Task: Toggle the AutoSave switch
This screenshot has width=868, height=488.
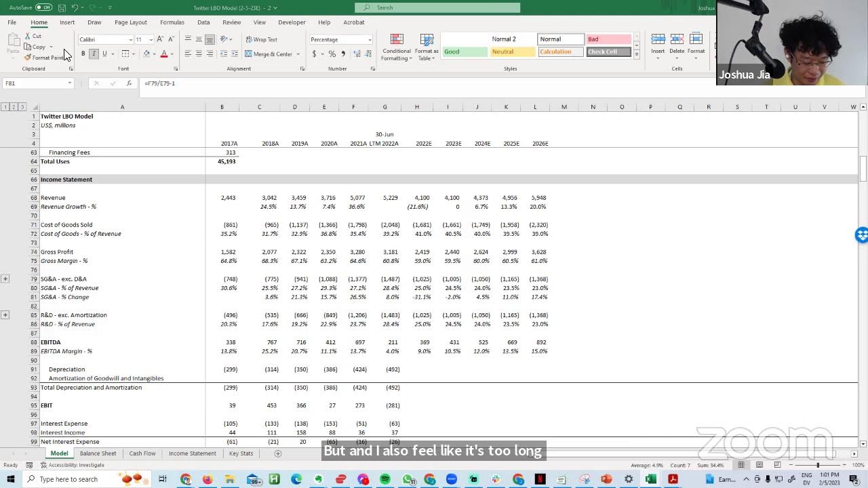Action: pos(43,7)
